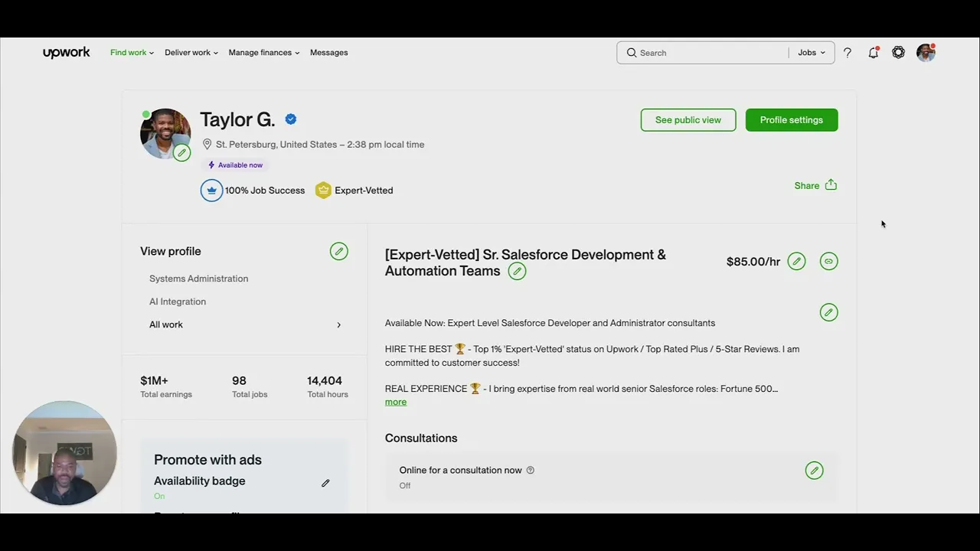
Task: Click the location pin icon
Action: coord(207,144)
